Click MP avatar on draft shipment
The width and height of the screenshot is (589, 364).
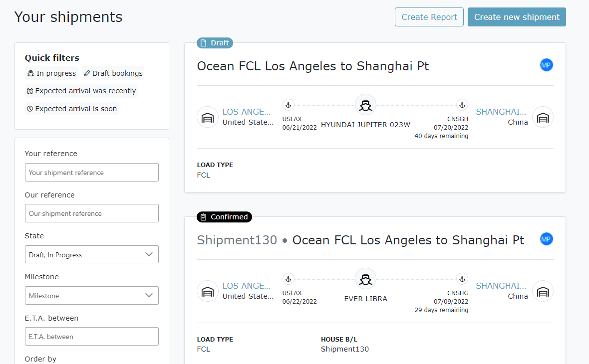[x=546, y=65]
